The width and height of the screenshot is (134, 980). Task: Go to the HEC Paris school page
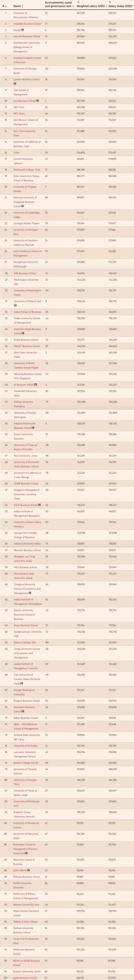coord(19,107)
